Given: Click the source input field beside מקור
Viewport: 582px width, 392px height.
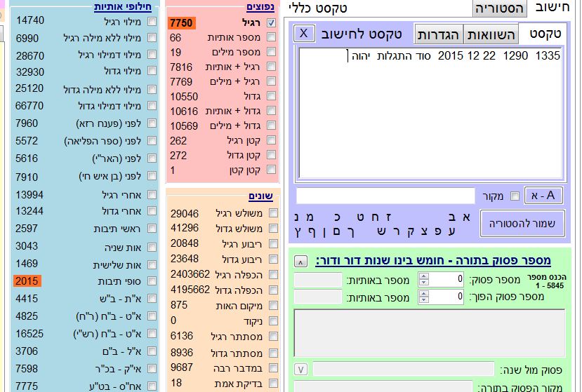Looking at the screenshot, I should (x=385, y=196).
